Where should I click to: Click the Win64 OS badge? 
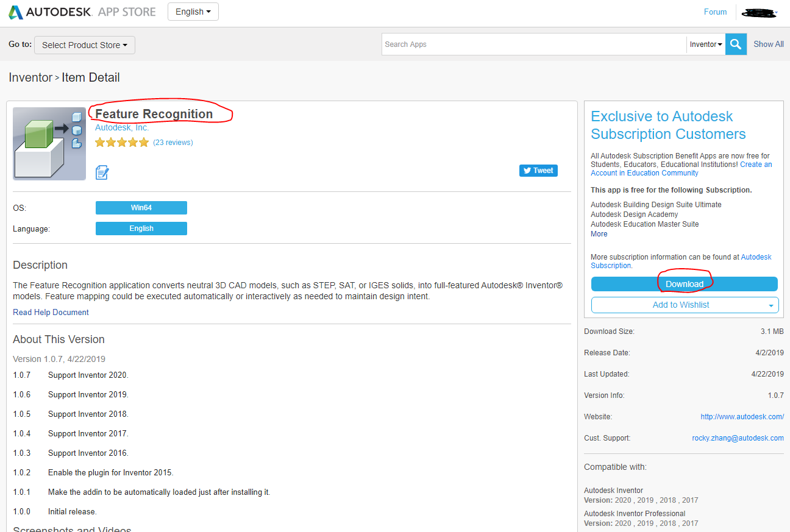(x=141, y=207)
